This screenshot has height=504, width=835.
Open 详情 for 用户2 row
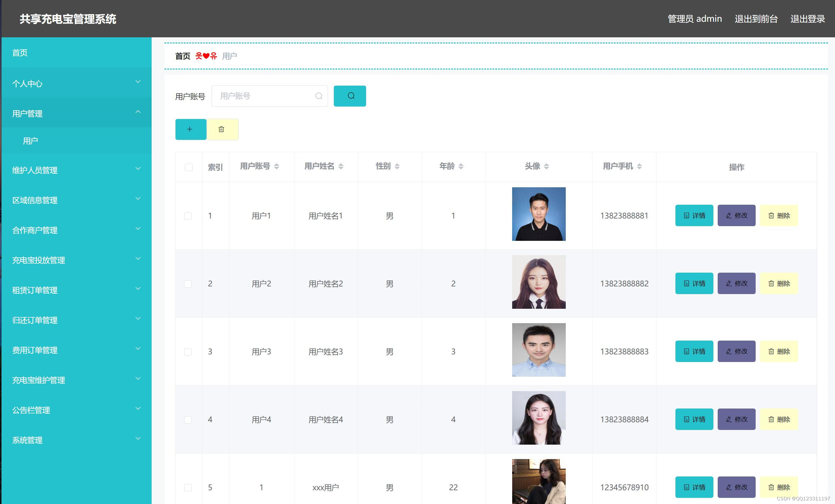(694, 283)
